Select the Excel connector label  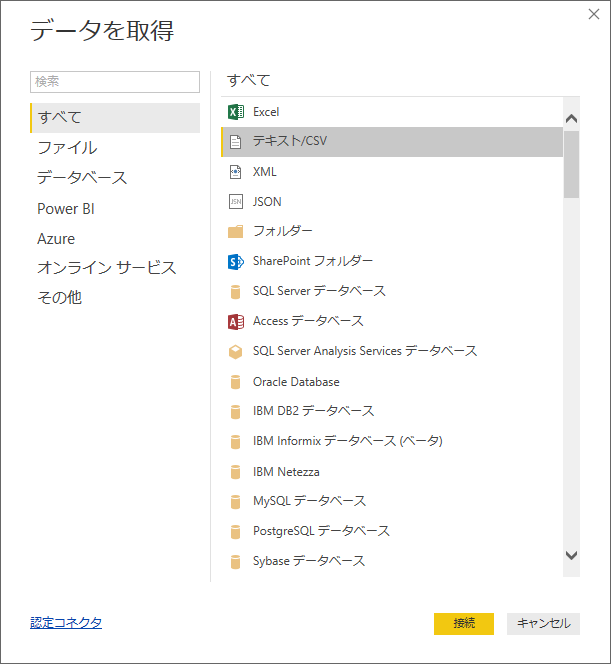click(266, 112)
